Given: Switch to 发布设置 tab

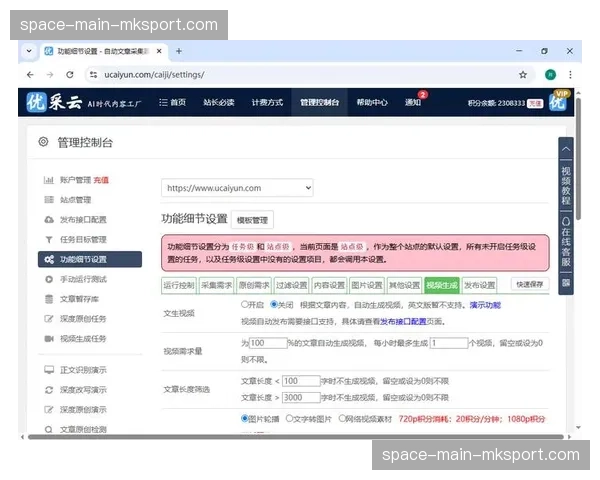Looking at the screenshot, I should pyautogui.click(x=479, y=285).
